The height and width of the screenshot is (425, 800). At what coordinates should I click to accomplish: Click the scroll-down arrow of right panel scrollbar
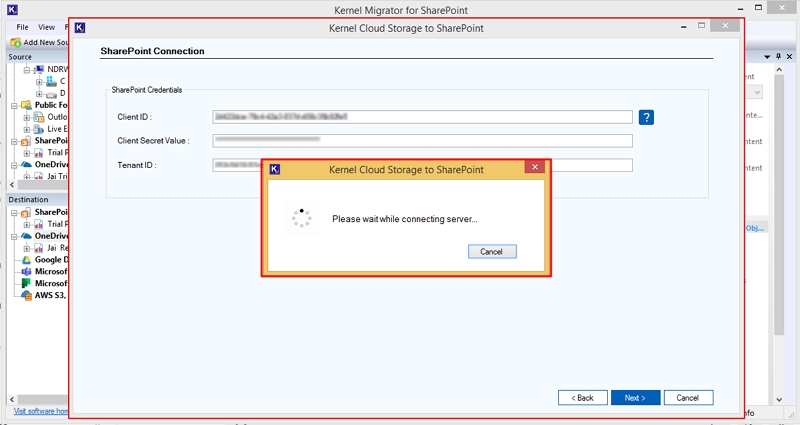pyautogui.click(x=779, y=399)
